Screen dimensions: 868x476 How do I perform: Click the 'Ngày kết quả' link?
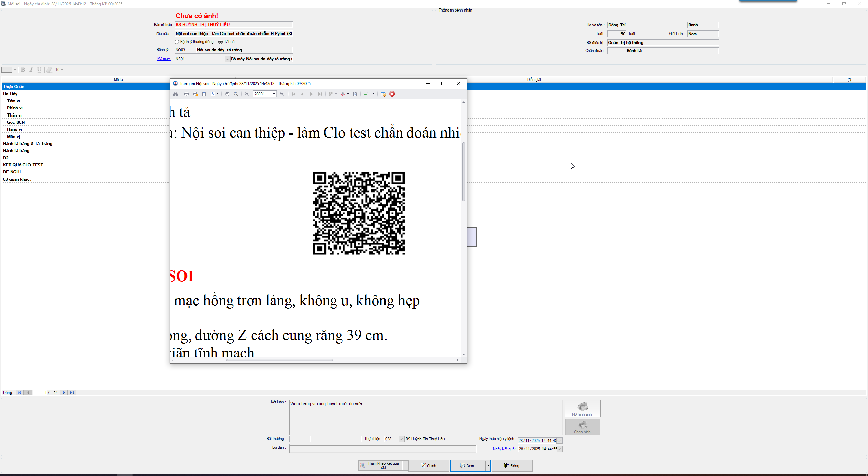(x=504, y=449)
